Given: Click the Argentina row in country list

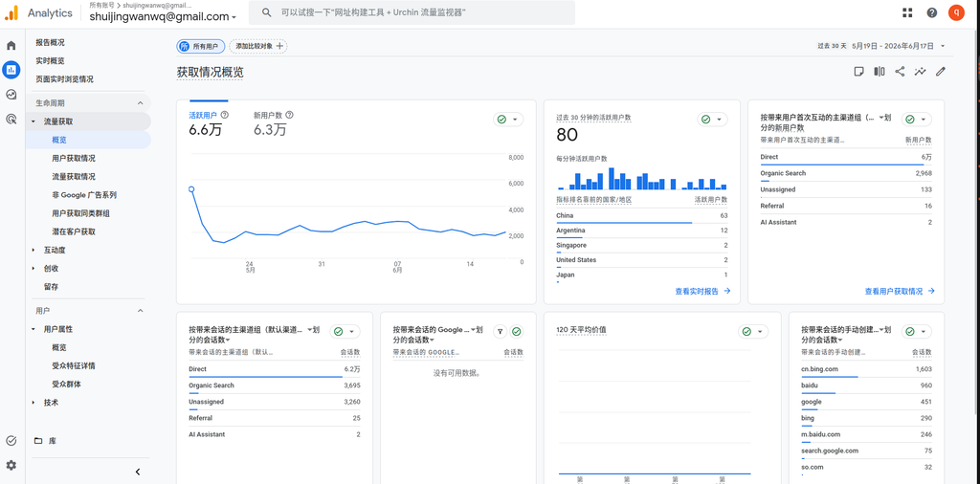Looking at the screenshot, I should coord(642,231).
